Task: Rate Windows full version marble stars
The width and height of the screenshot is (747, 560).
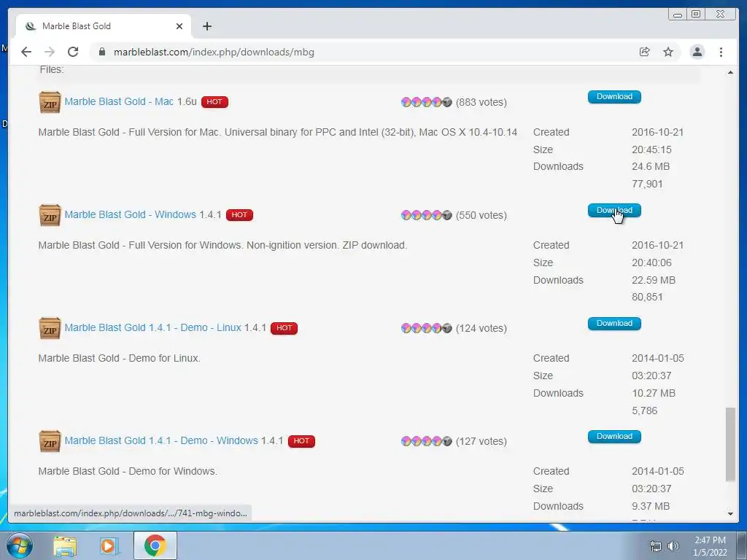Action: [x=426, y=215]
